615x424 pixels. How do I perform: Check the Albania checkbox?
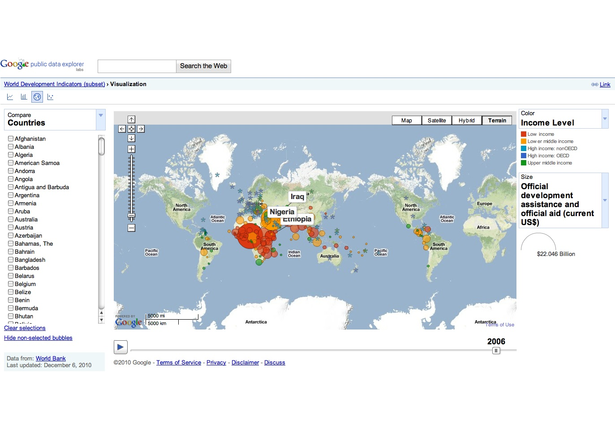(x=11, y=147)
